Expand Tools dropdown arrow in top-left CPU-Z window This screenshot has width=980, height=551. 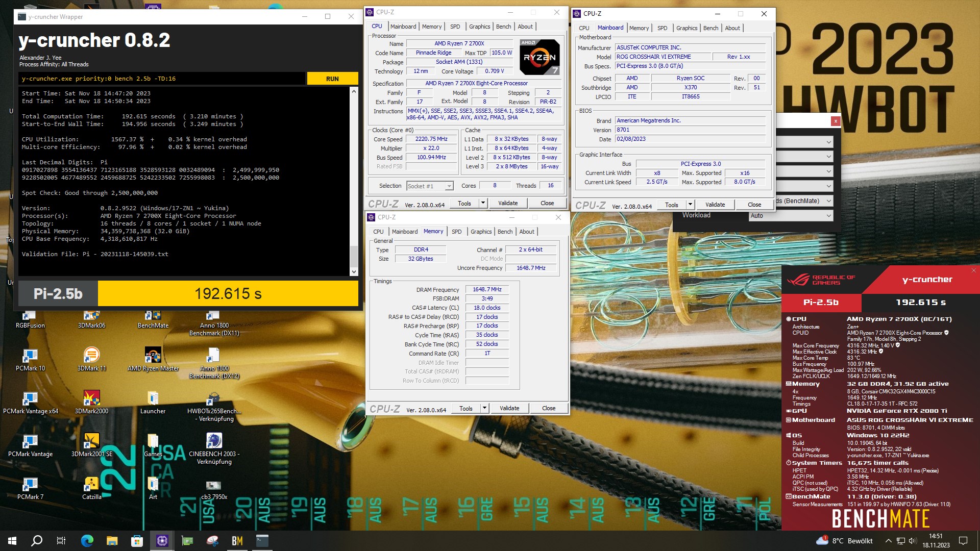(x=483, y=203)
